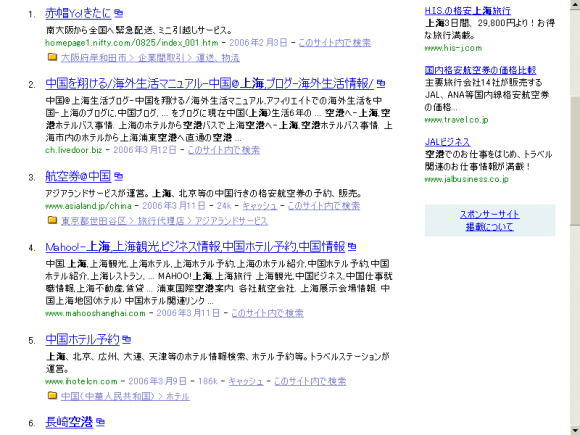Click the homepage1.nifty.com/0825/index_001.htm URL text
The height and width of the screenshot is (435, 580).
tap(132, 43)
